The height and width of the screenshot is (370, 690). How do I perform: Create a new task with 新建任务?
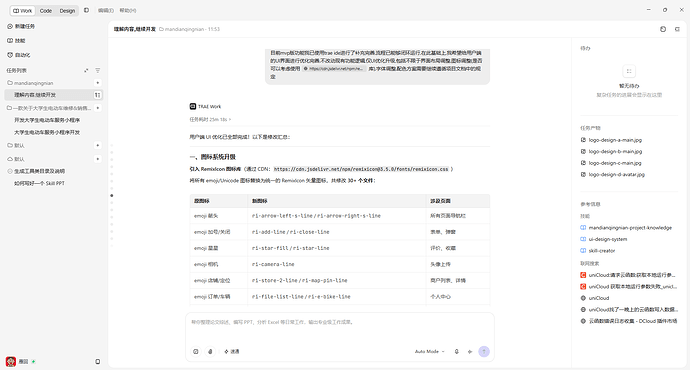coord(21,26)
